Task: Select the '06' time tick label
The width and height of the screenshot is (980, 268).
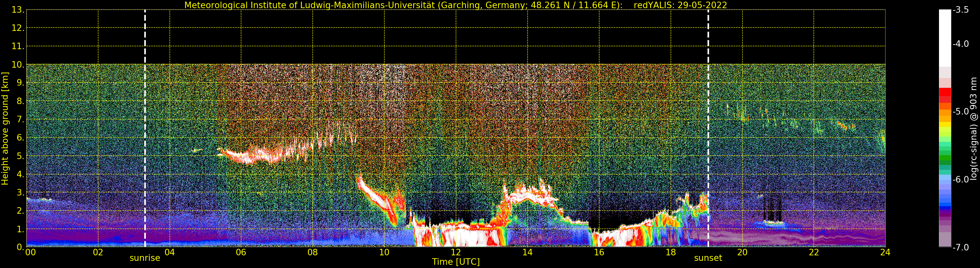Action: 241,252
